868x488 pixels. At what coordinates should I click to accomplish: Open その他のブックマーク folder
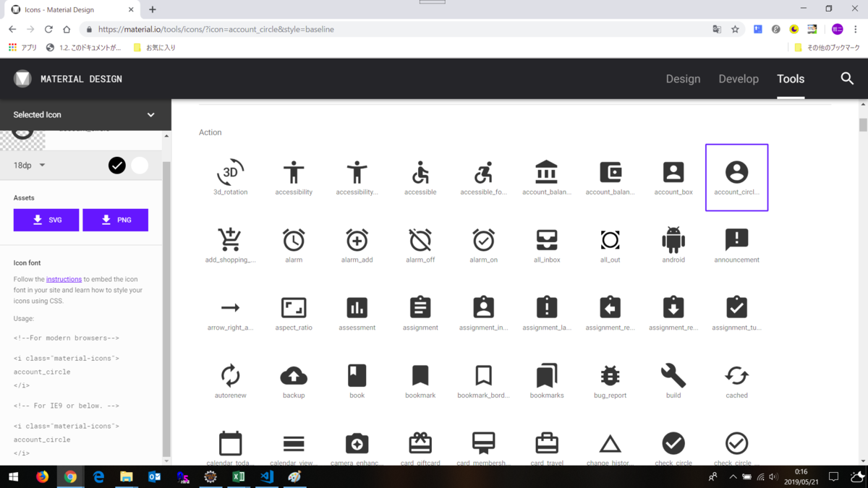[827, 48]
